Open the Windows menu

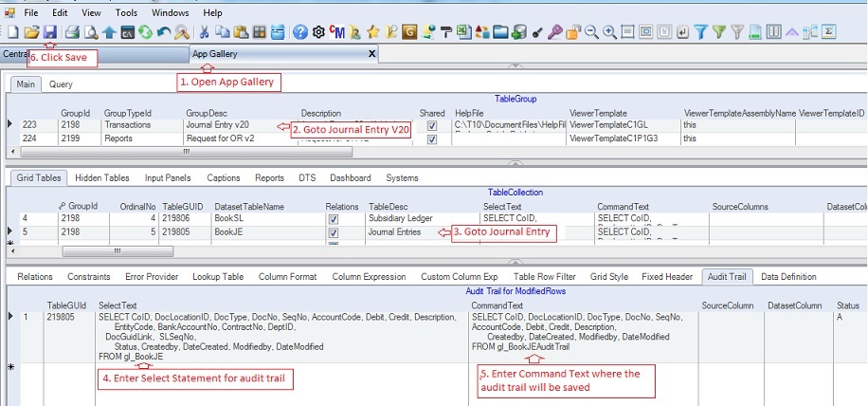(x=170, y=12)
